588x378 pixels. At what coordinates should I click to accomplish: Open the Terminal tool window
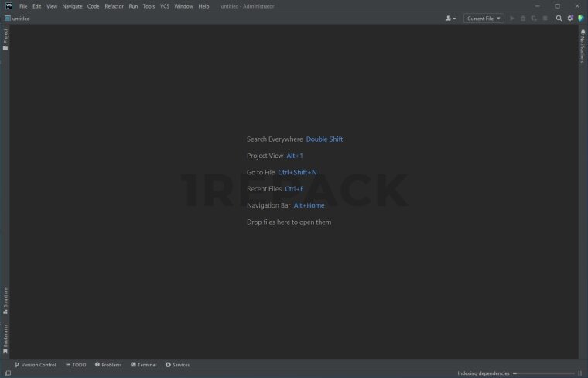click(x=144, y=365)
